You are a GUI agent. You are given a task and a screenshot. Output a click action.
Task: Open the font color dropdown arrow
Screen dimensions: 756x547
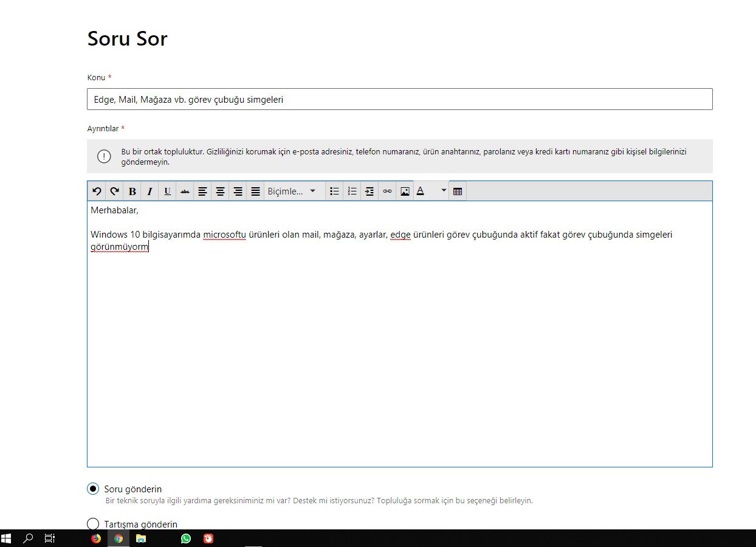444,191
